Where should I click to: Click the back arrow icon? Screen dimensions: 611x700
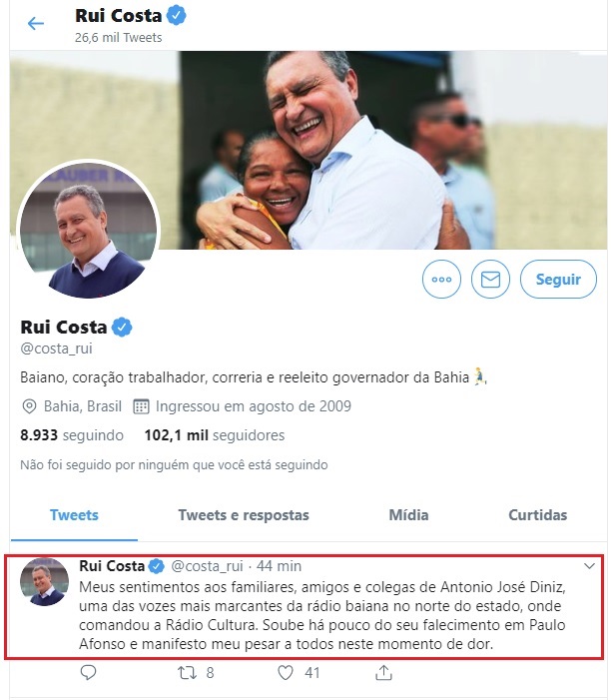(x=36, y=23)
